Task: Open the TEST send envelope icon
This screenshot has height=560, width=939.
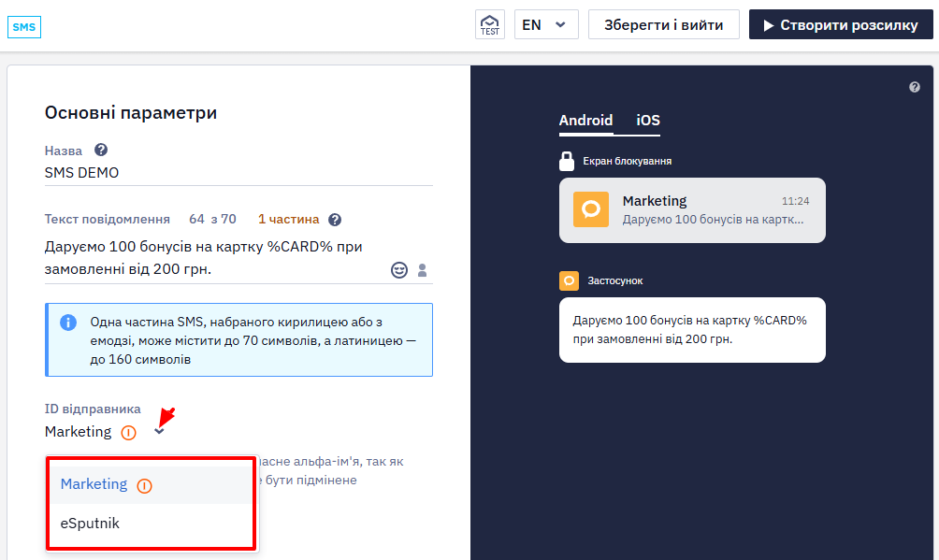Action: [490, 24]
